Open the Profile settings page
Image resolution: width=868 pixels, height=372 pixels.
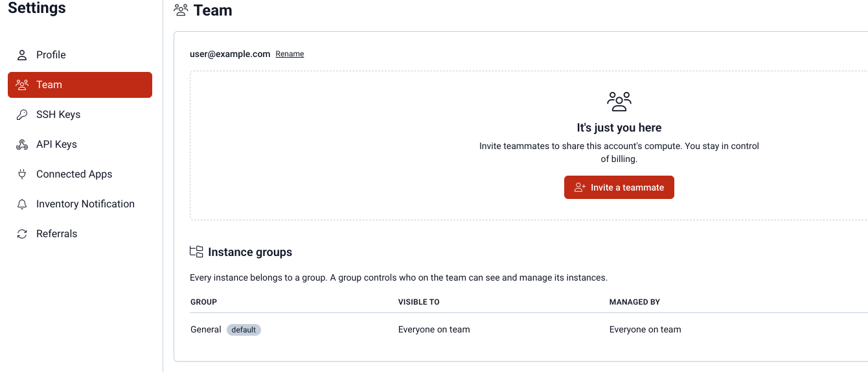point(80,55)
